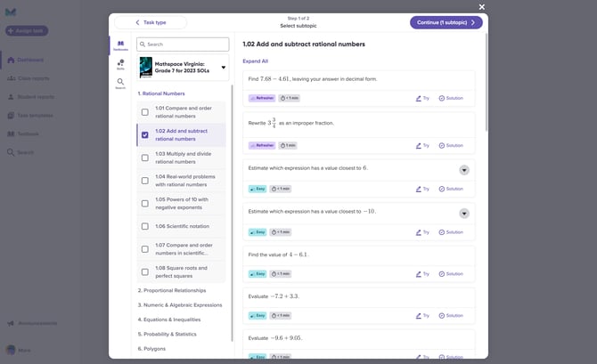Expand the closest to −10 question options
597x364 pixels.
coord(464,214)
